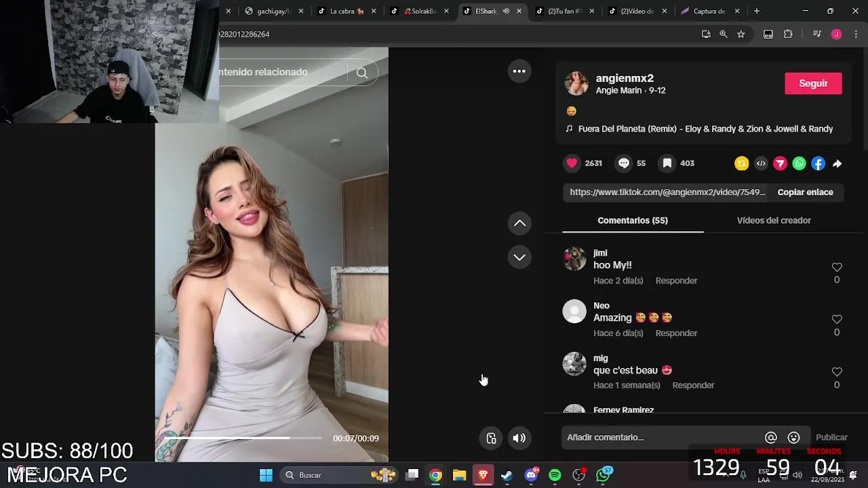Open Discord from taskbar

(x=532, y=475)
